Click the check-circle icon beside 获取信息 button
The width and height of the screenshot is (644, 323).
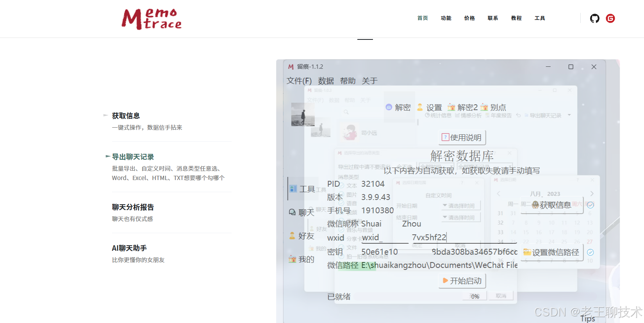tap(590, 205)
